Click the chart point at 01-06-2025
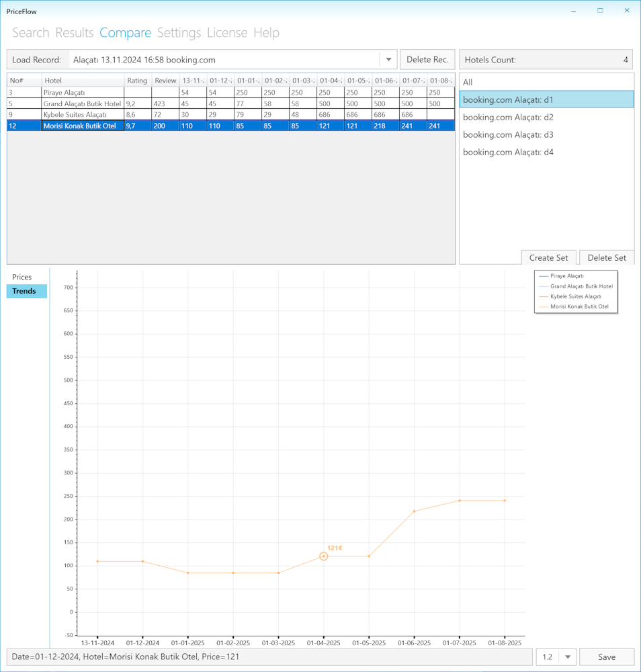641x672 pixels. coord(414,511)
